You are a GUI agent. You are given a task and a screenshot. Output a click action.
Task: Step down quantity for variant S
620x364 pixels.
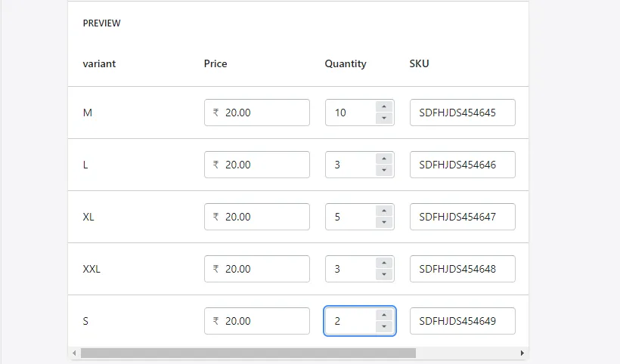(384, 327)
